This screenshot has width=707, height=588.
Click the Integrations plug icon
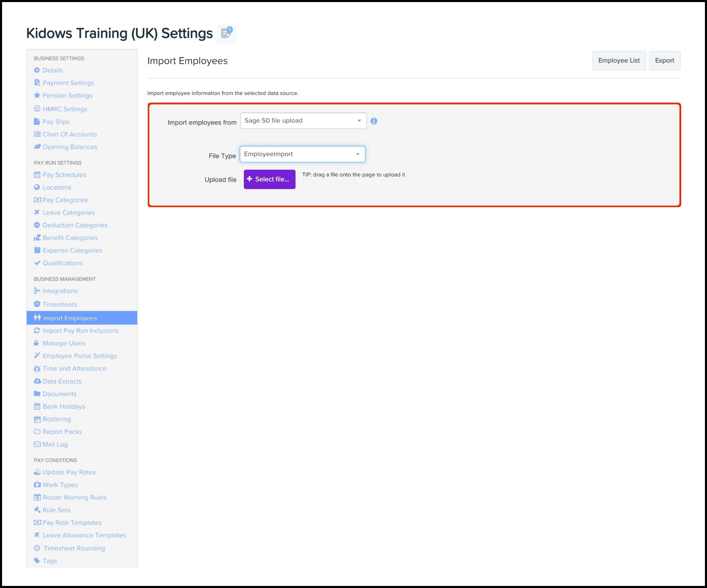[x=38, y=291]
